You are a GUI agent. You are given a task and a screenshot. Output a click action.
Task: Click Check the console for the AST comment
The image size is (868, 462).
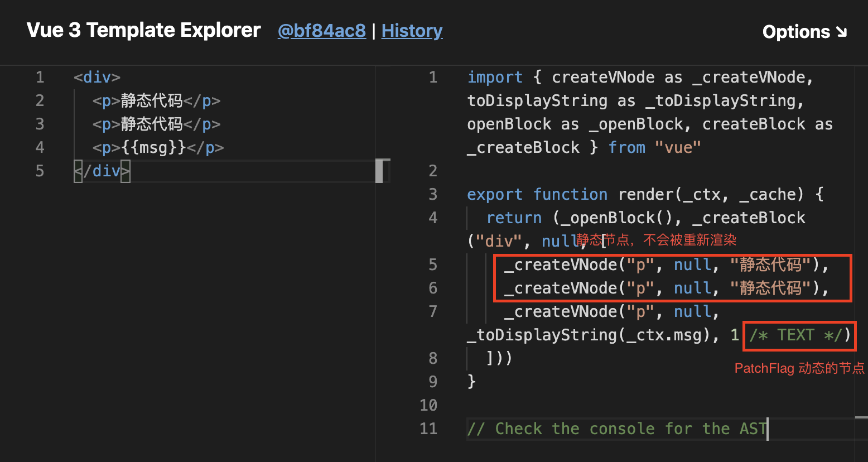pyautogui.click(x=616, y=429)
